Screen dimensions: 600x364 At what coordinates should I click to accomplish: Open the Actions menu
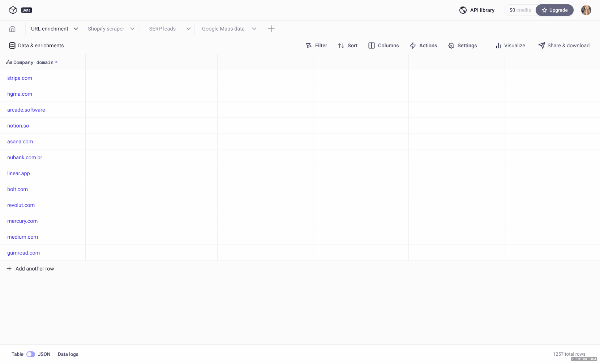pyautogui.click(x=428, y=45)
